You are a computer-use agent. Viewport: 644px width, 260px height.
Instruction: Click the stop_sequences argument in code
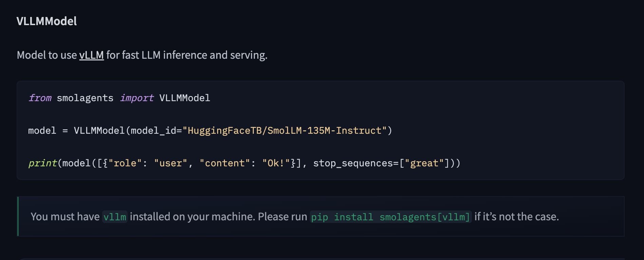point(381,163)
